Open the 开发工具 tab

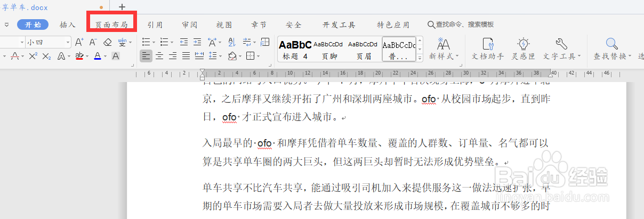(x=339, y=25)
